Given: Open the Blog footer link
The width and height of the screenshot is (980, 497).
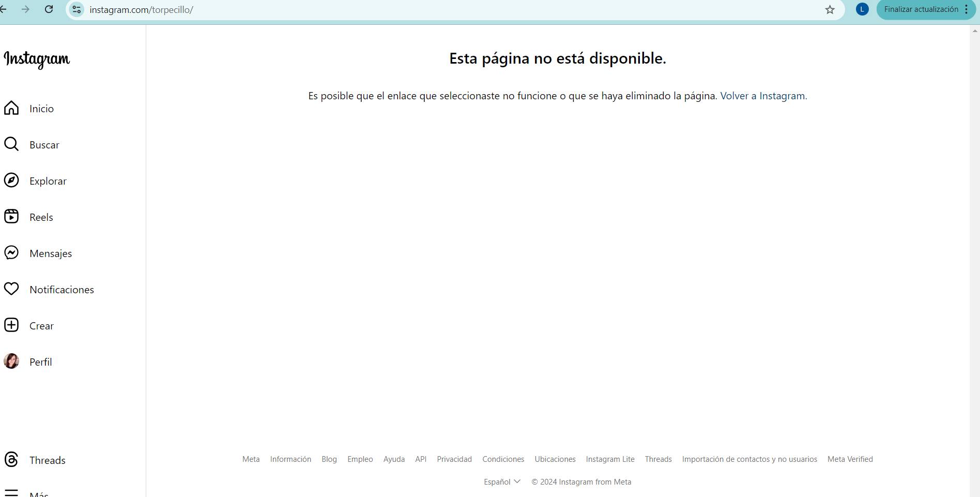Looking at the screenshot, I should 329,459.
